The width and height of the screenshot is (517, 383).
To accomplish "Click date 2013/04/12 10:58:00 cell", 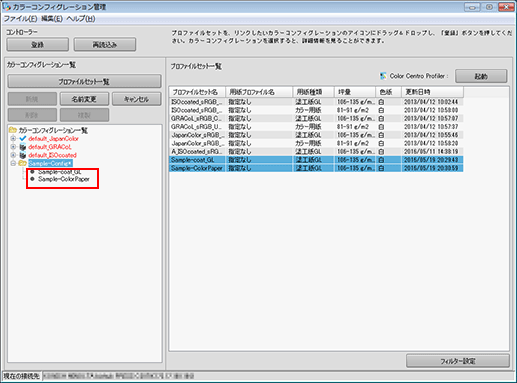I will [431, 110].
